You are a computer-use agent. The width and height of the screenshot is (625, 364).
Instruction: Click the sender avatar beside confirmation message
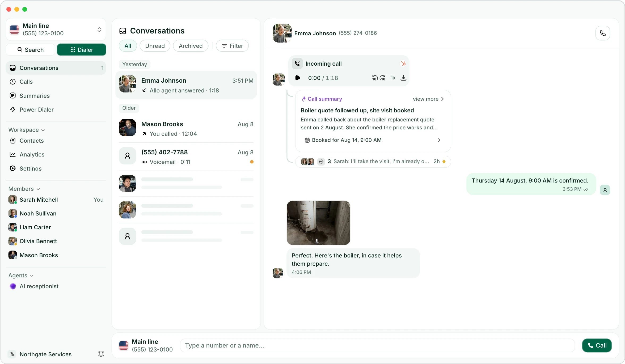tap(605, 190)
